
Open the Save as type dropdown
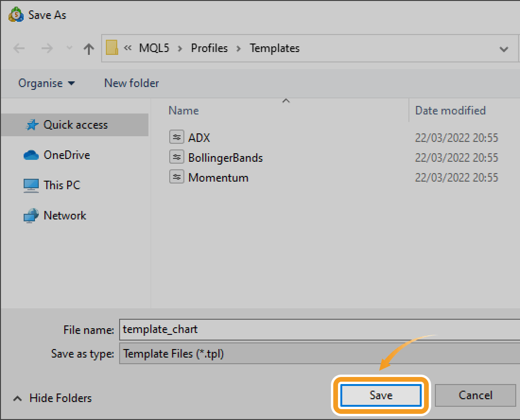[x=320, y=354]
